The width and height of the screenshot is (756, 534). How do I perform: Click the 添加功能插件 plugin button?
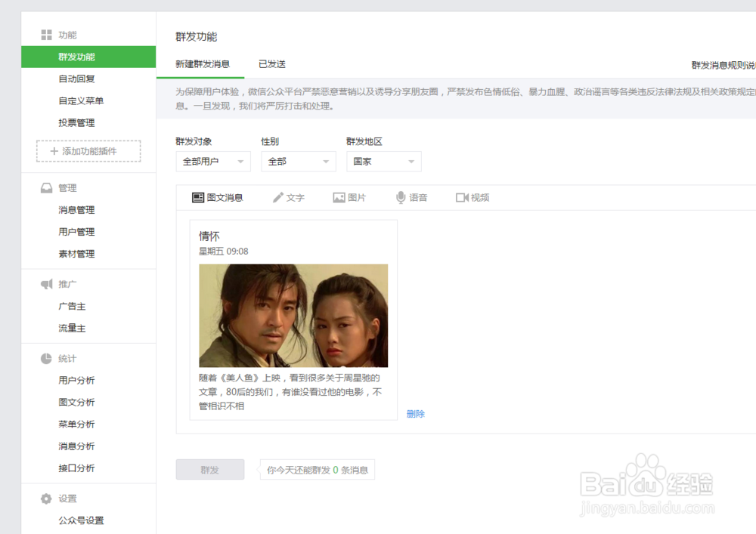pos(88,151)
